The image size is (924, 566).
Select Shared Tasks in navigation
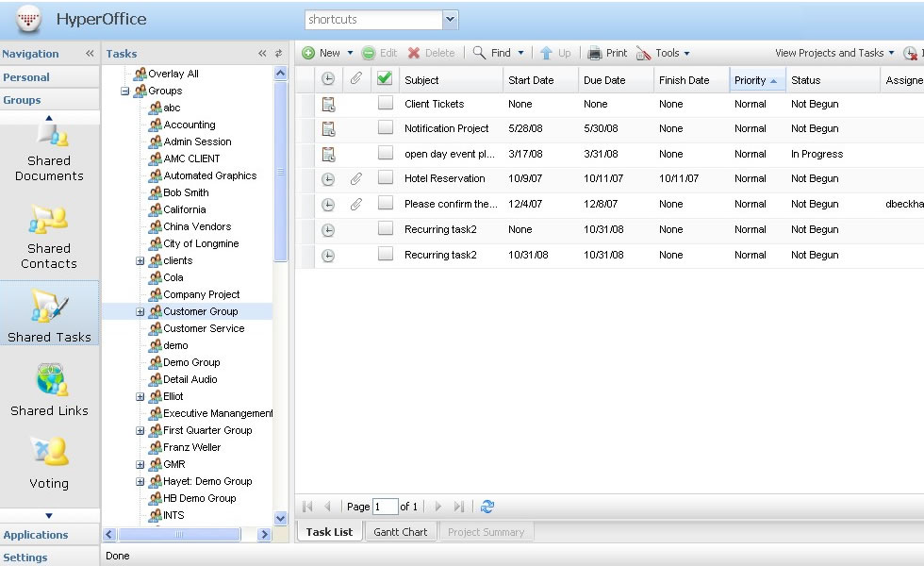[x=49, y=313]
